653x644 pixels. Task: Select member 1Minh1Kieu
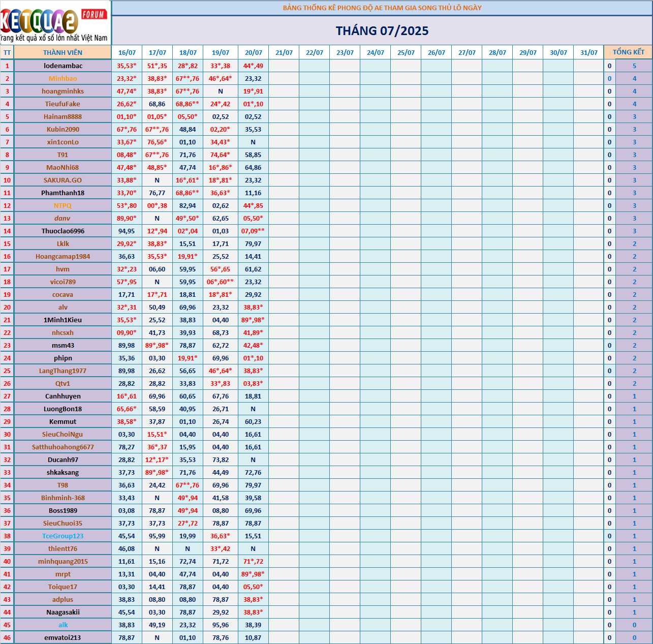click(x=63, y=320)
